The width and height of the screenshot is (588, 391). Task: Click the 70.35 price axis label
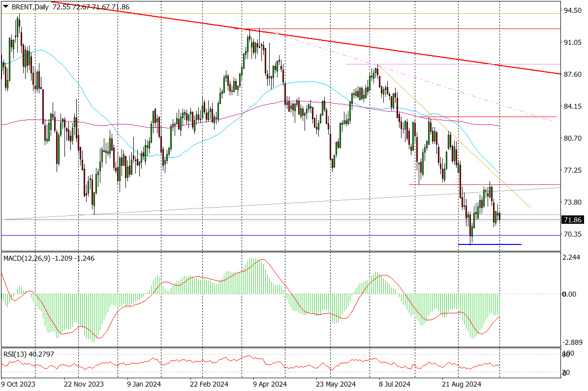click(573, 234)
